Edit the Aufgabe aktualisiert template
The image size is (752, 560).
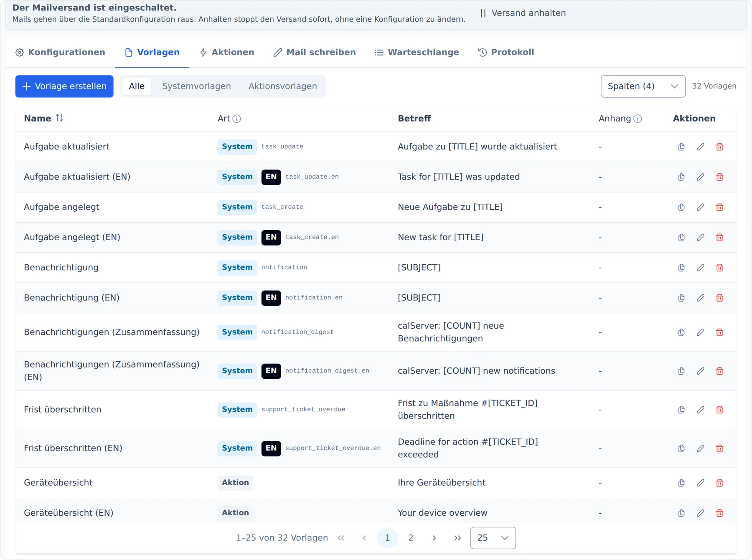[x=701, y=147]
